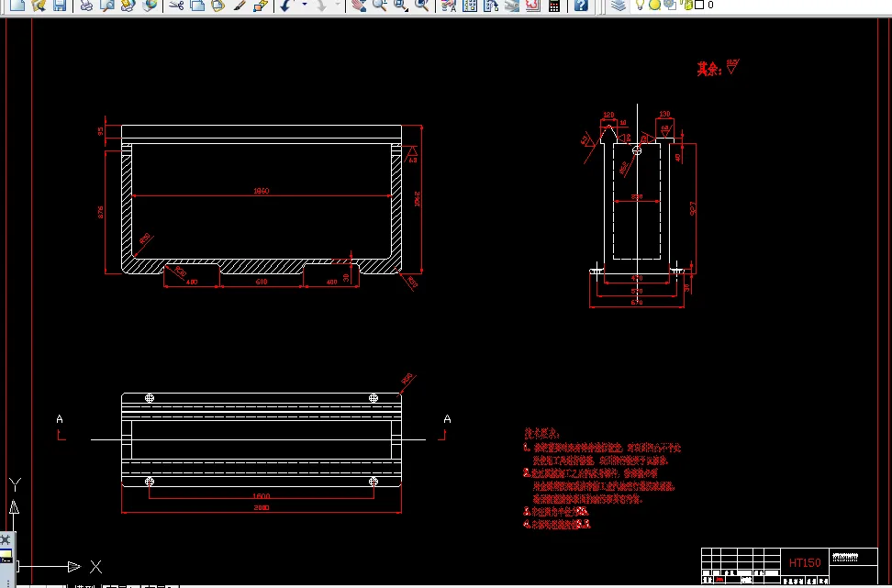This screenshot has height=588, width=892.
Task: Open Help with the question mark icon
Action: point(580,6)
